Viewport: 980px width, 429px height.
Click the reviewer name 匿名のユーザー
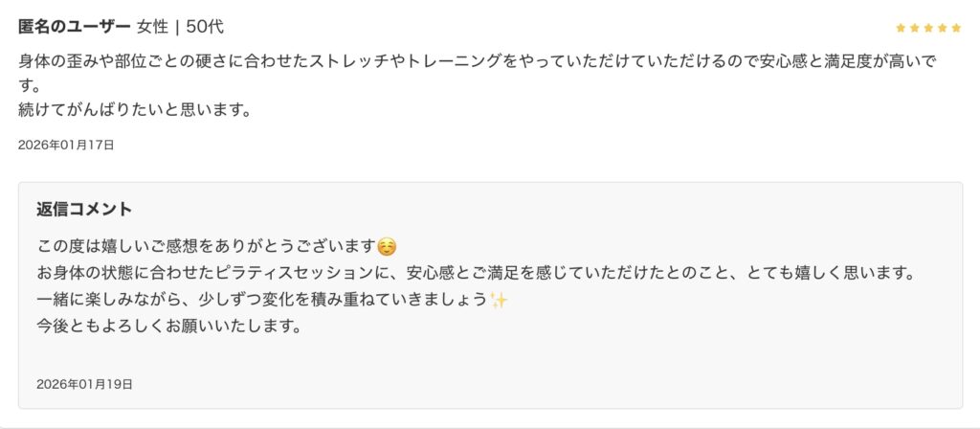74,26
